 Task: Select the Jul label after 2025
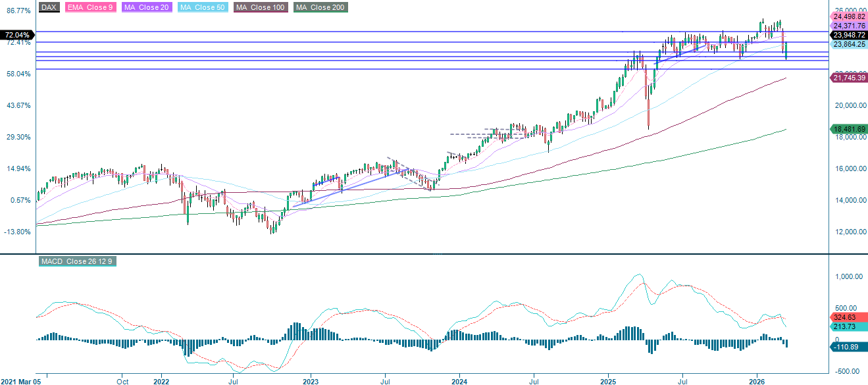pyautogui.click(x=683, y=380)
